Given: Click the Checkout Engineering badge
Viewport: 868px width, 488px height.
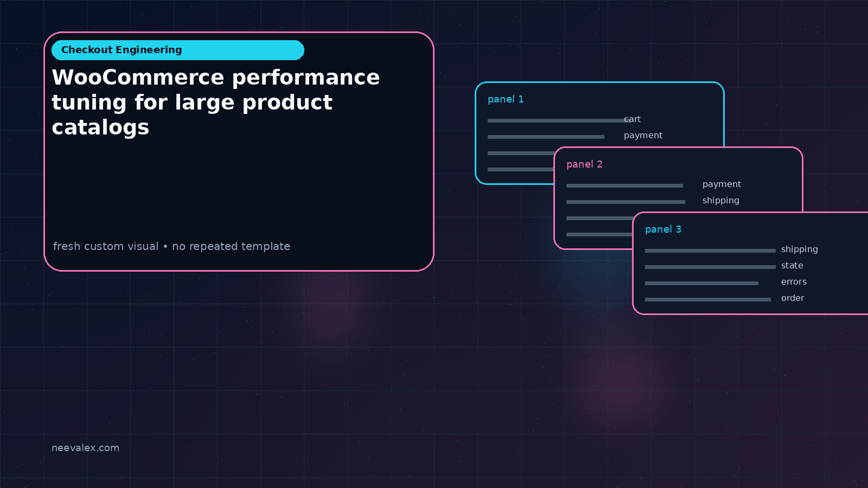Looking at the screenshot, I should point(178,50).
